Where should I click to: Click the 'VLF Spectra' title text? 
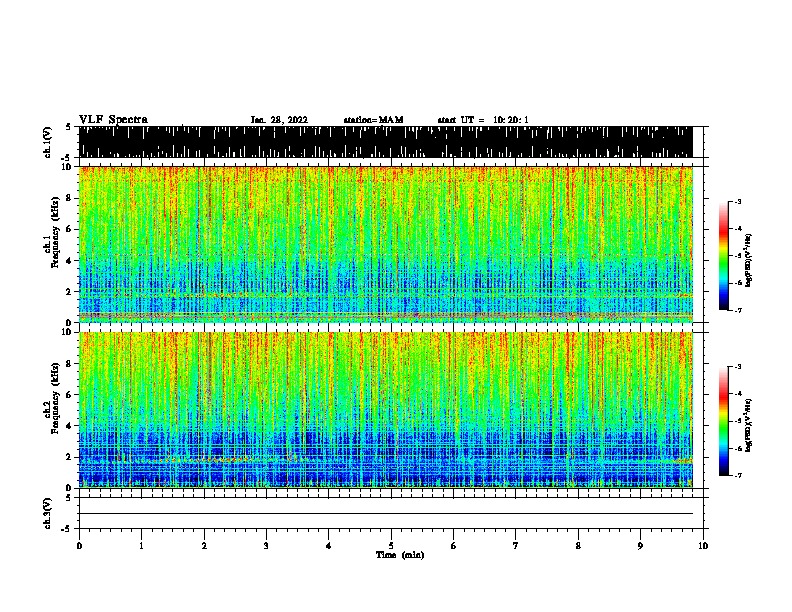pos(113,120)
